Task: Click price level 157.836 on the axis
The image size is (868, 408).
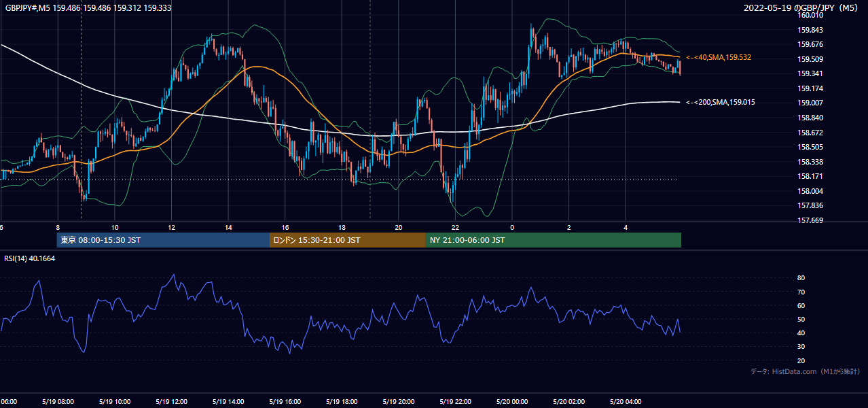Action: point(811,206)
